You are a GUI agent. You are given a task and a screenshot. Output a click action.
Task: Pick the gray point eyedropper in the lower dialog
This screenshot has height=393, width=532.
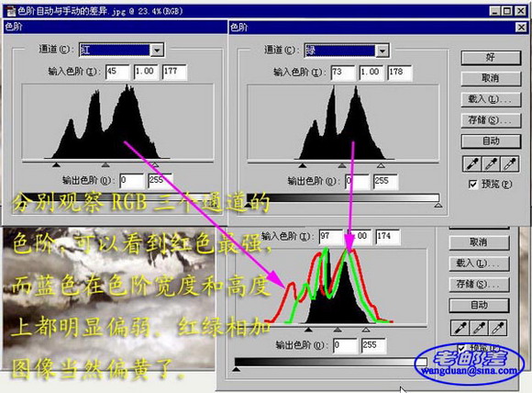(x=479, y=328)
